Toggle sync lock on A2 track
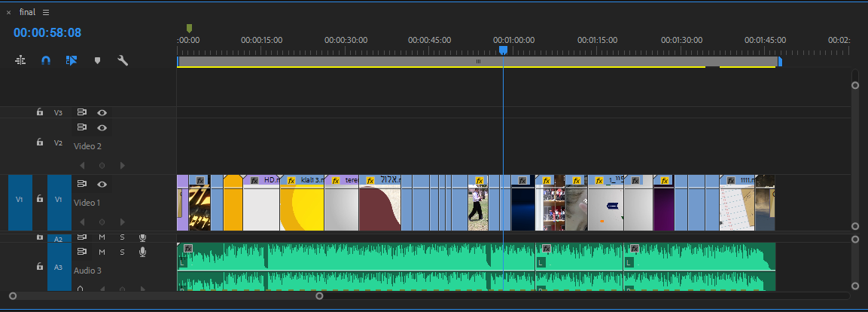 pos(82,237)
